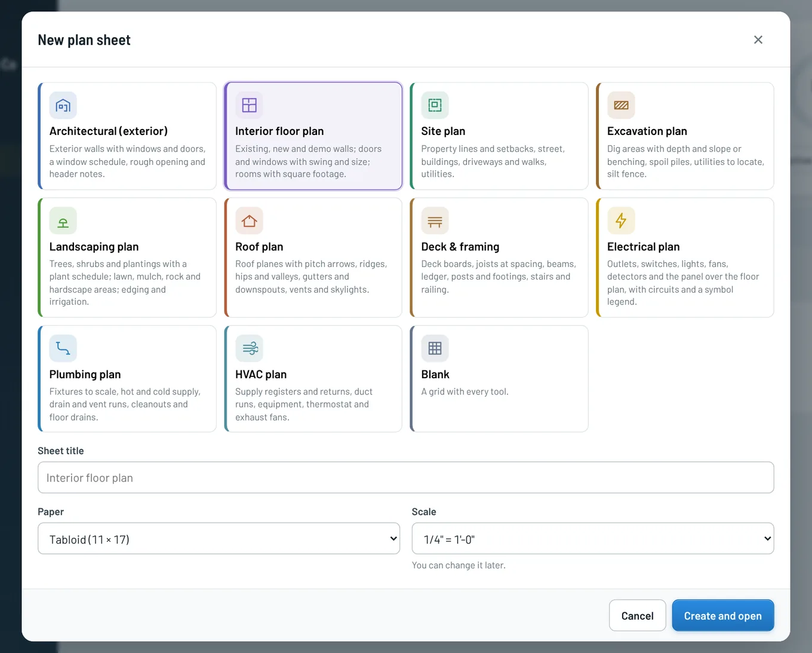This screenshot has width=812, height=653.
Task: Click the Interior floor plan grid icon
Action: (249, 106)
